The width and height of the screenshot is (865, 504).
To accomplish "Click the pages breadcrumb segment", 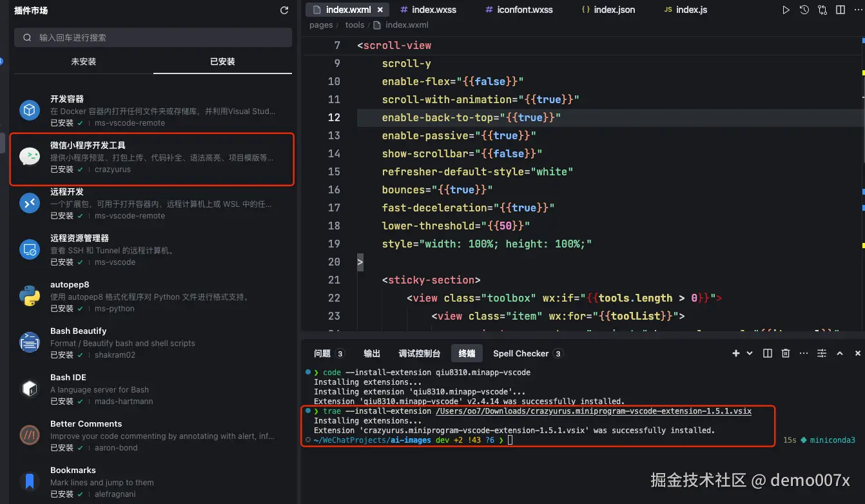I will pos(321,25).
